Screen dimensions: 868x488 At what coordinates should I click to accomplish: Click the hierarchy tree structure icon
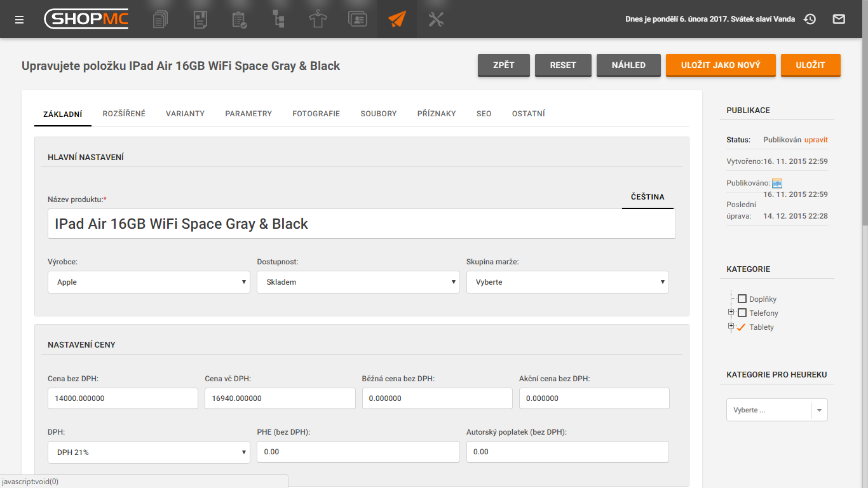(x=278, y=20)
